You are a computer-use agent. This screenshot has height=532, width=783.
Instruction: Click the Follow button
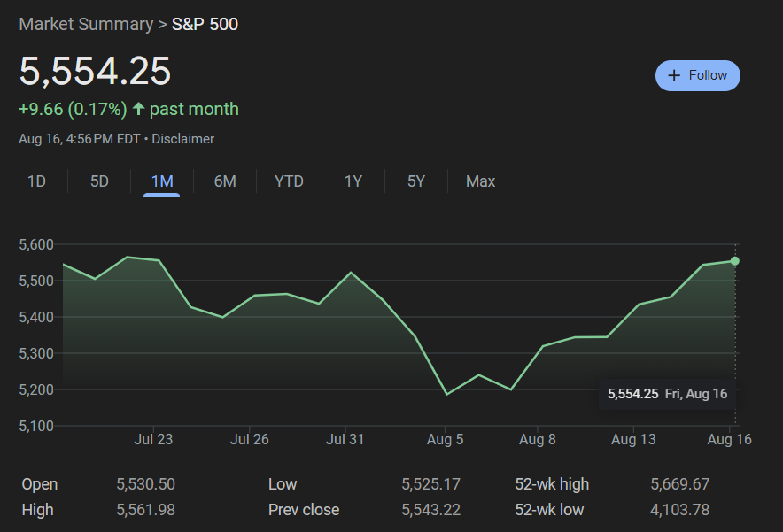pyautogui.click(x=698, y=76)
